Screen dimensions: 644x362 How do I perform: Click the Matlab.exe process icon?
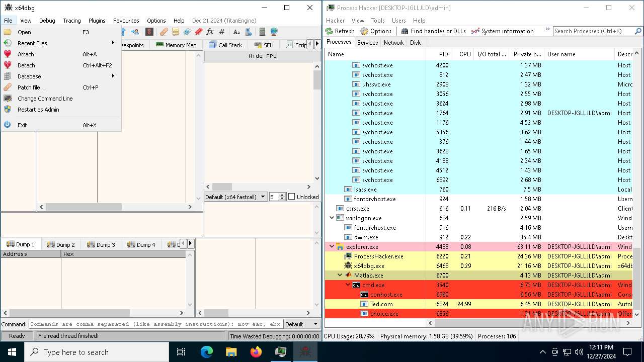pyautogui.click(x=348, y=276)
